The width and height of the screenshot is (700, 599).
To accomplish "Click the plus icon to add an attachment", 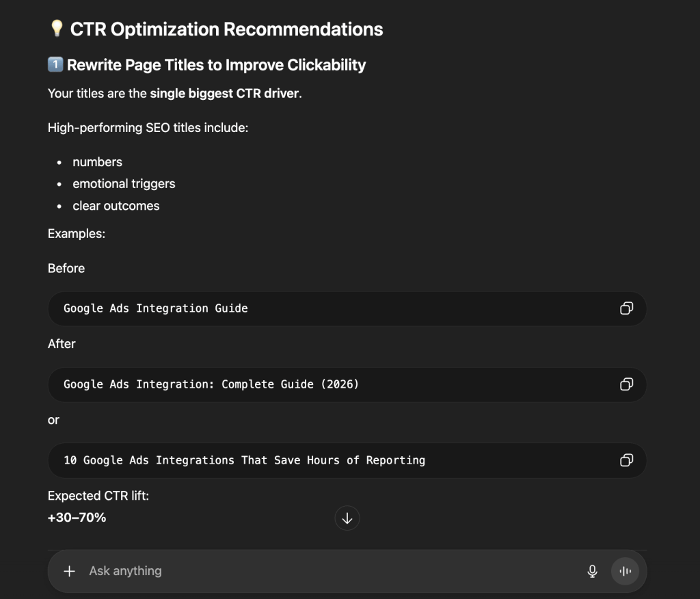I will tap(68, 571).
